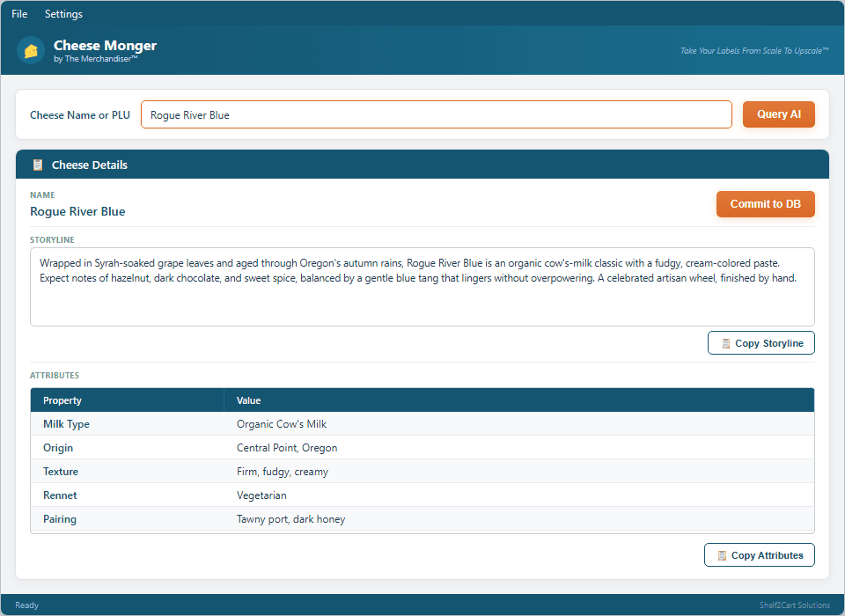Click the Copy Storyline button
This screenshot has height=616, width=845.
760,343
